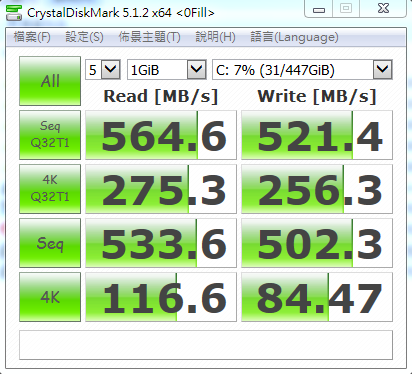412x374 pixels.
Task: Start the 4K test
Action: tap(50, 297)
